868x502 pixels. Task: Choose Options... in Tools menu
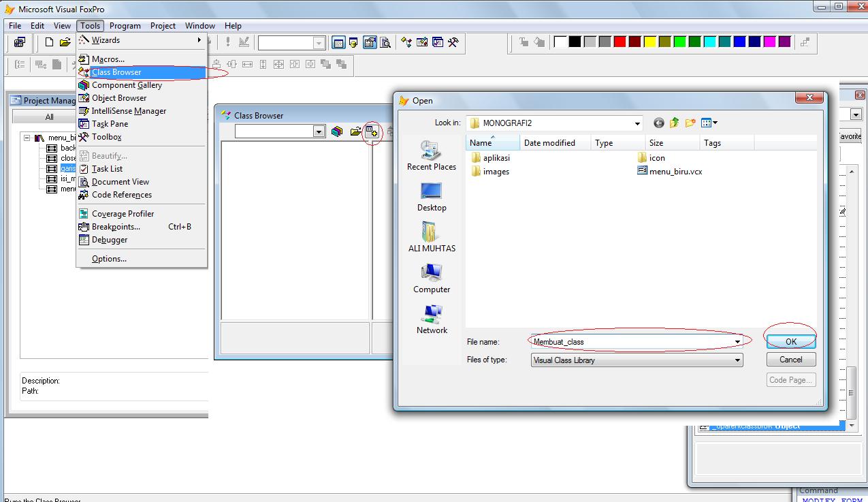click(x=141, y=259)
